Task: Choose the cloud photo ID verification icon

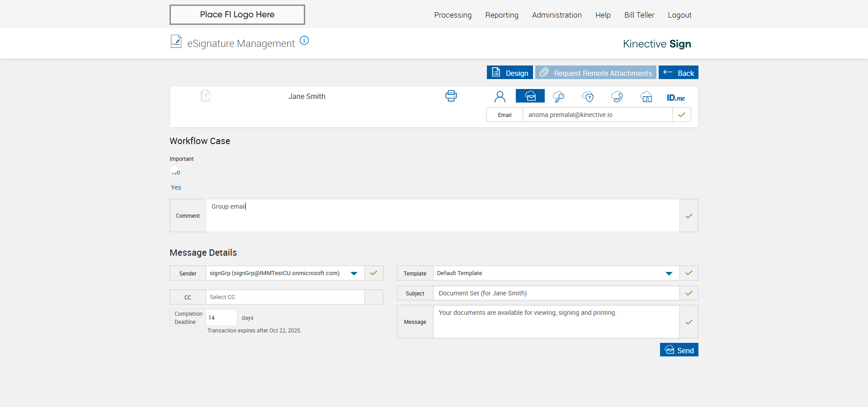Action: [x=646, y=97]
